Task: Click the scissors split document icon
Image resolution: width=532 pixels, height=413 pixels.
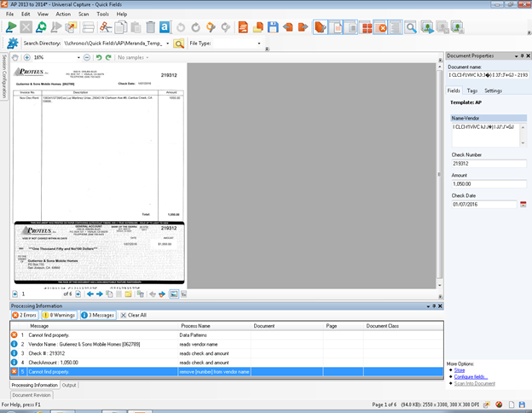Action: coord(106,27)
